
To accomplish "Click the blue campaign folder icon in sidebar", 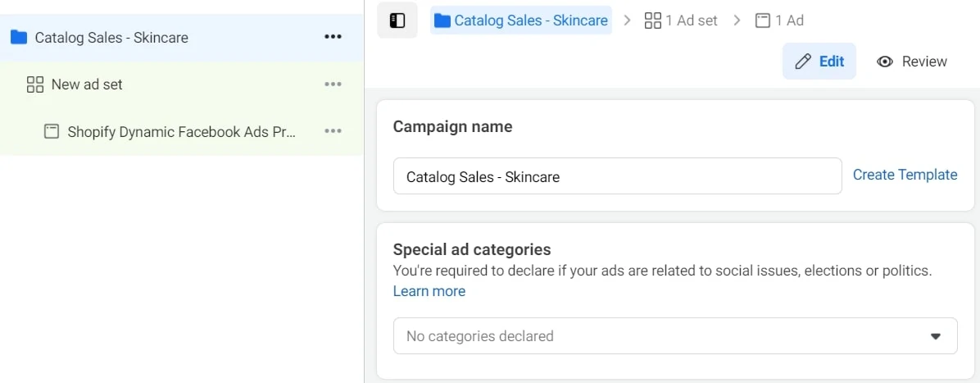I will tap(19, 38).
